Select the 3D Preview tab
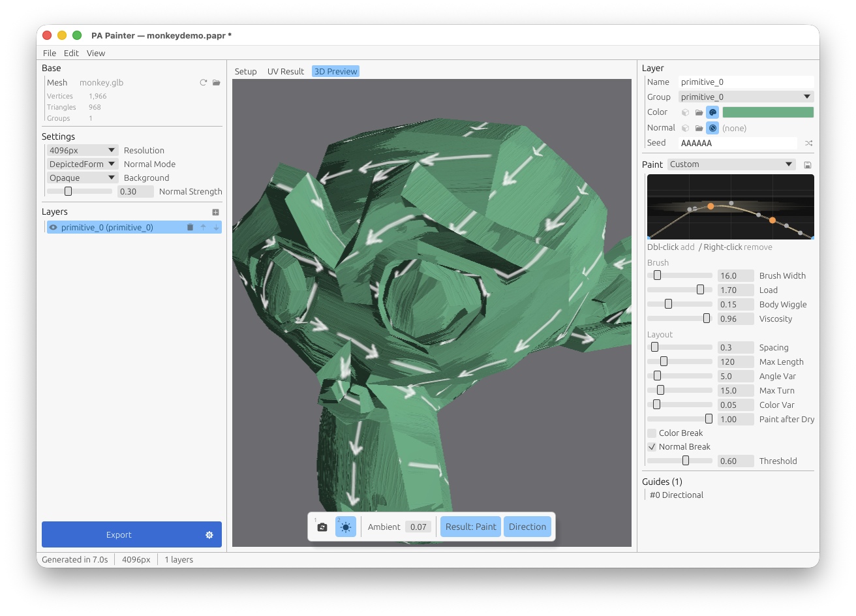Viewport: 856px width, 616px height. [x=335, y=72]
